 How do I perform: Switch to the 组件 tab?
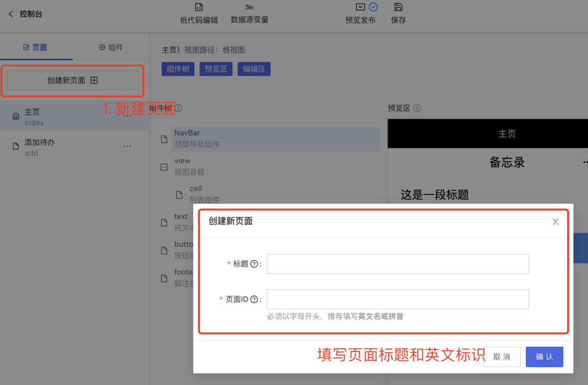(x=111, y=47)
